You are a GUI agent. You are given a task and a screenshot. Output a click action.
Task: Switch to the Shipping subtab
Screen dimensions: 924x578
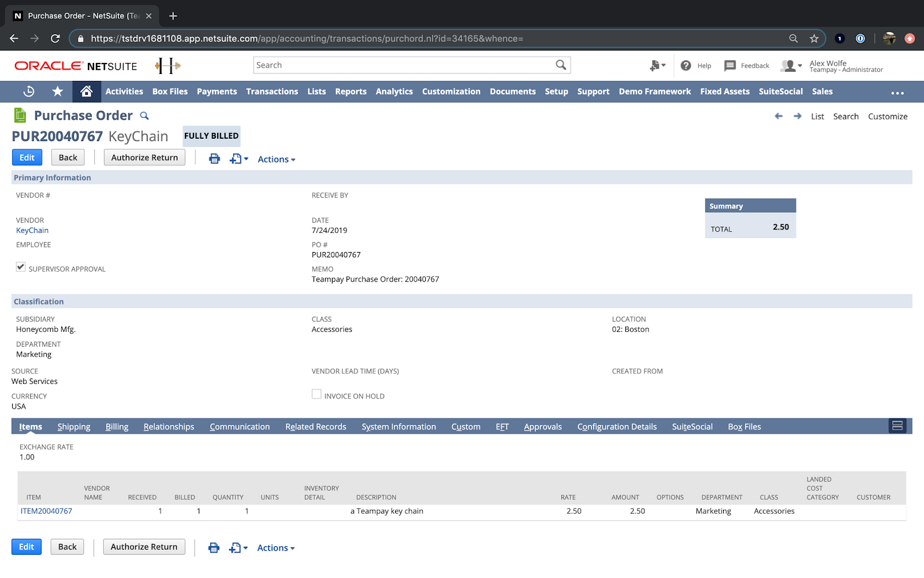tap(74, 427)
